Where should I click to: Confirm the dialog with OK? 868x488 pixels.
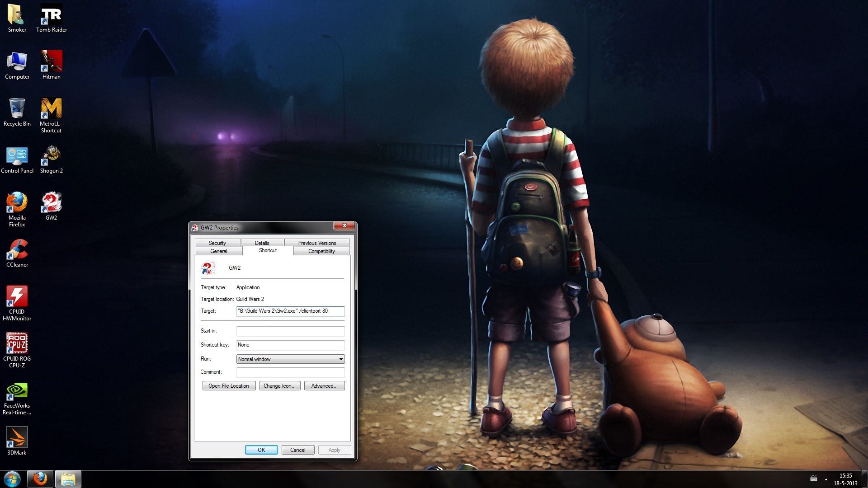coord(261,450)
